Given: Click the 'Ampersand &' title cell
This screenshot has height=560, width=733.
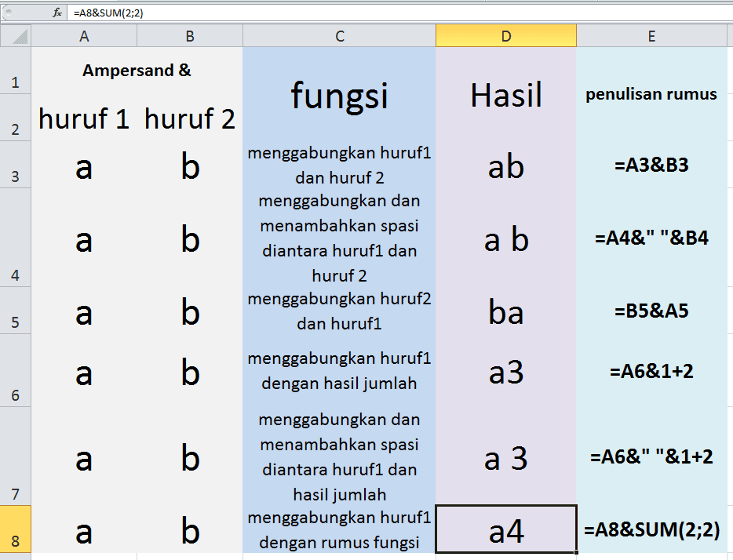Looking at the screenshot, I should [x=137, y=71].
